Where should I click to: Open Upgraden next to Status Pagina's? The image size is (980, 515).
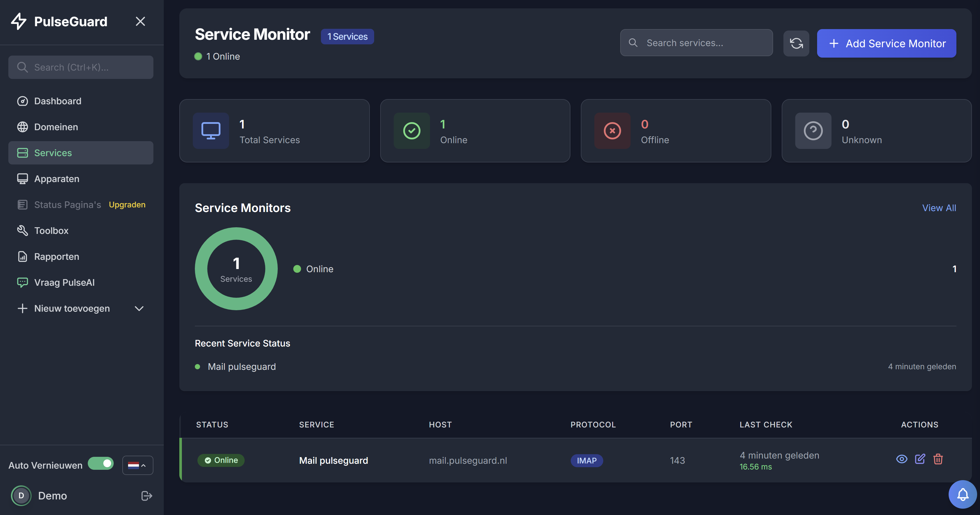[127, 205]
